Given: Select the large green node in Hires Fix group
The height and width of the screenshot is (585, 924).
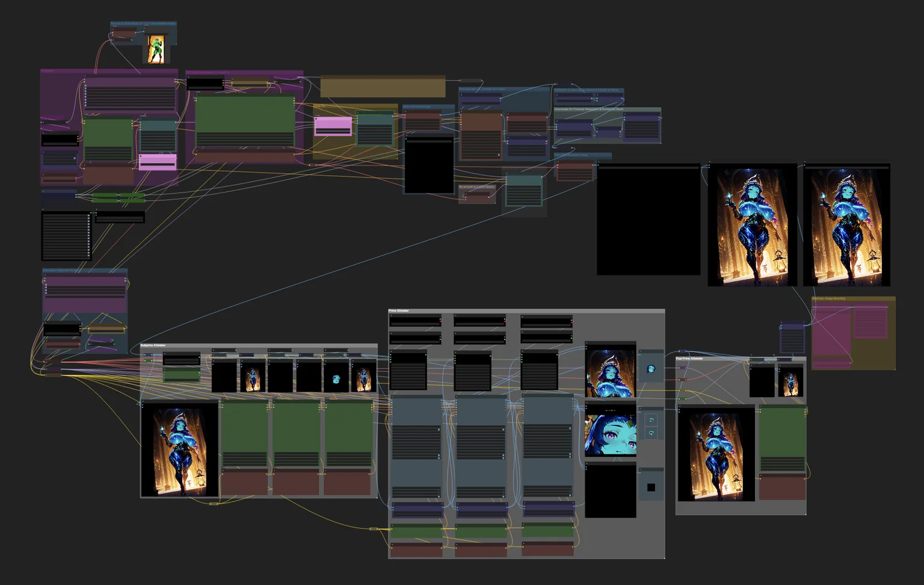Looking at the screenshot, I should click(245, 120).
